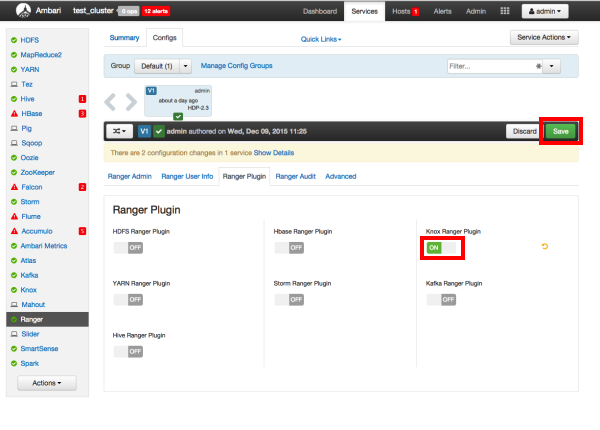Open the SmartSense service in sidebar
Screen dimensions: 600x430
click(x=39, y=349)
